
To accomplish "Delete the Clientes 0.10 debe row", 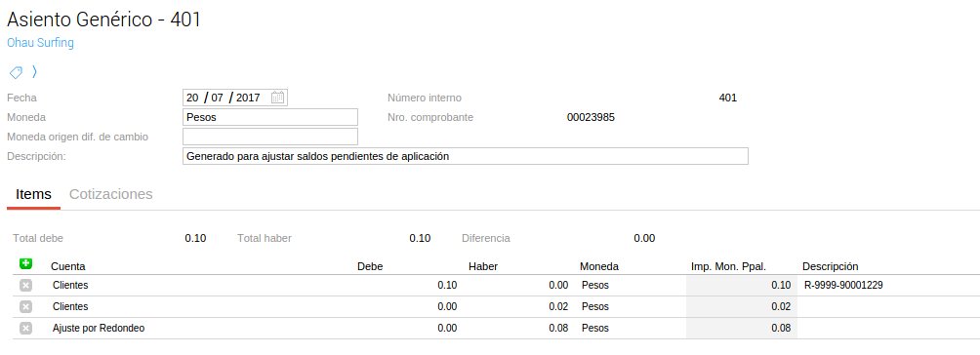I will point(25,286).
